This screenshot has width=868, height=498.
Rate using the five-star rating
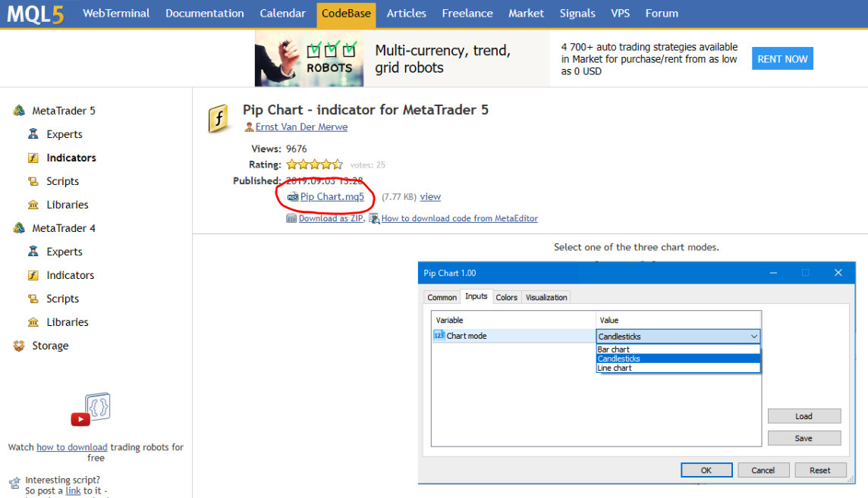pyautogui.click(x=314, y=164)
